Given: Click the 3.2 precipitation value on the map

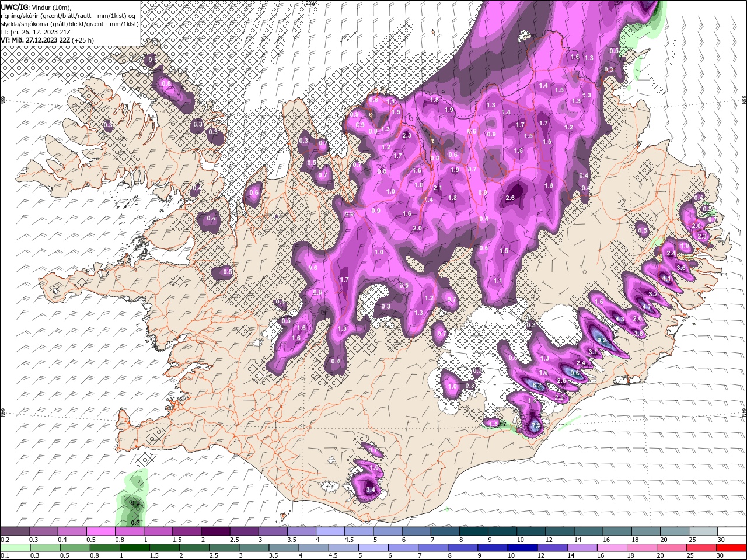Looking at the screenshot, I should tap(653, 295).
